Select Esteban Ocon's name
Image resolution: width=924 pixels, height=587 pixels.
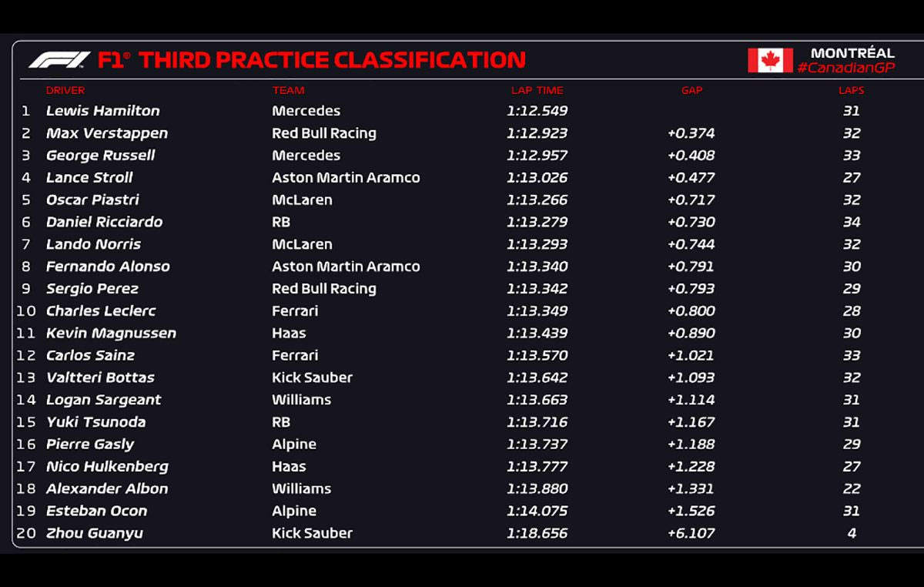click(x=96, y=511)
